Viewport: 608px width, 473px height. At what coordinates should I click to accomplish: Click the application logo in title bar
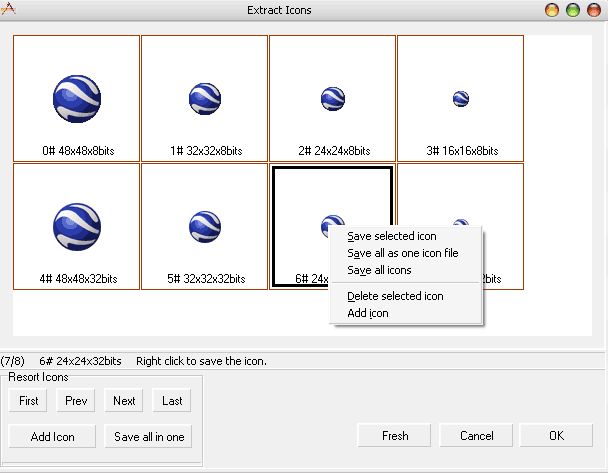tap(8, 9)
